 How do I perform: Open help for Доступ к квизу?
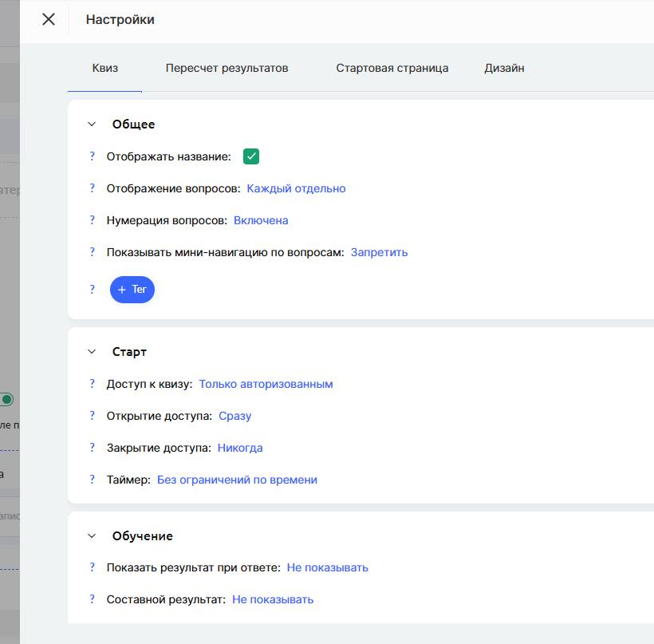coord(93,384)
